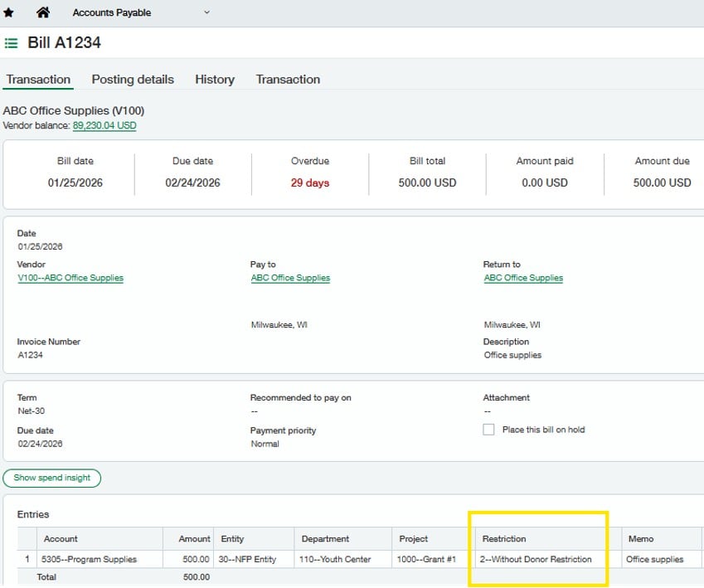Select the 110--Youth Center department cell
The width and height of the screenshot is (704, 588).
(x=343, y=559)
